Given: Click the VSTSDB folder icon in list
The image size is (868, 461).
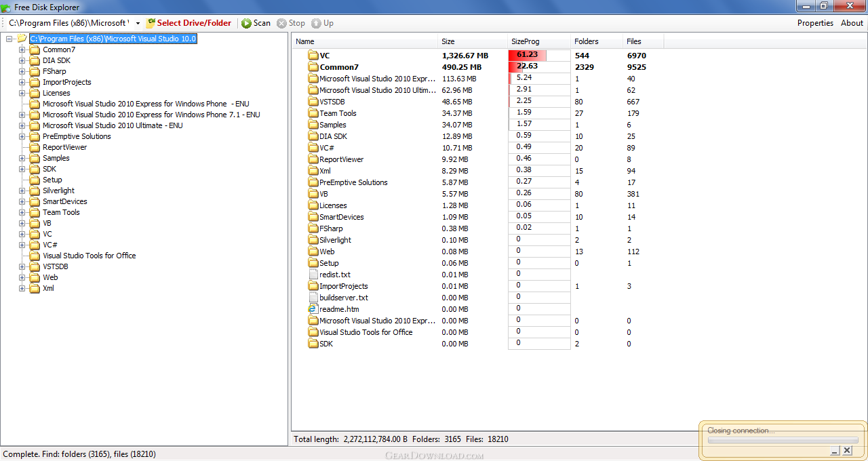Looking at the screenshot, I should point(313,102).
